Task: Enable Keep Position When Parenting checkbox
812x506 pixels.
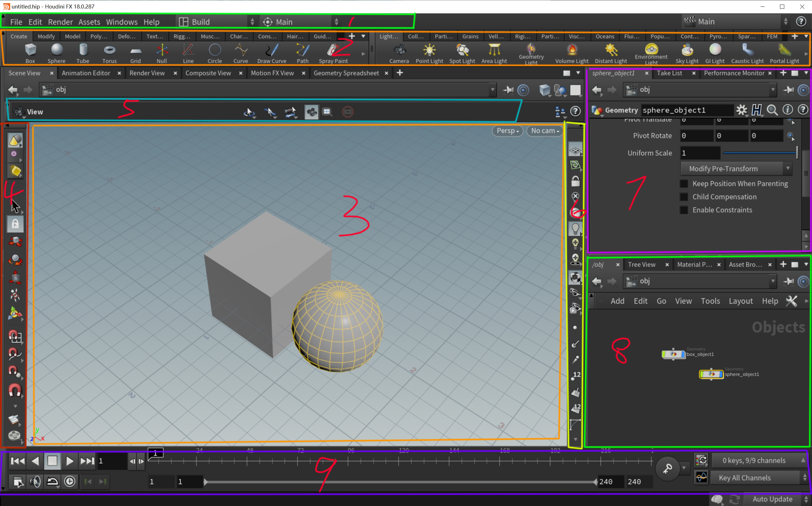Action: [684, 184]
